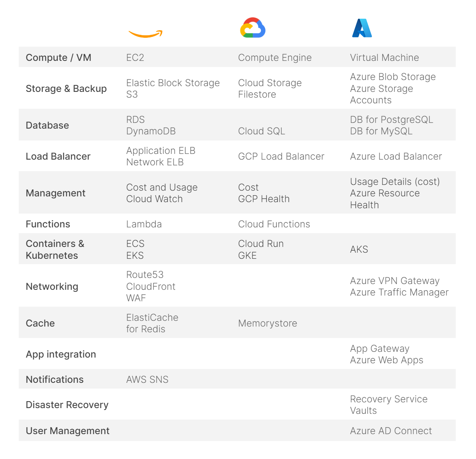Image resolution: width=476 pixels, height=459 pixels.
Task: Click ElastiCache for Redis cell
Action: pyautogui.click(x=152, y=323)
